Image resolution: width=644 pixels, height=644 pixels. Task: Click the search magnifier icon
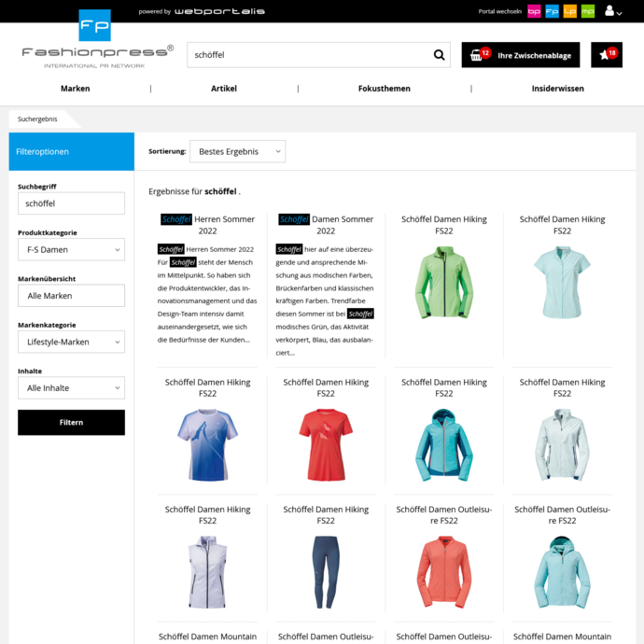point(439,55)
